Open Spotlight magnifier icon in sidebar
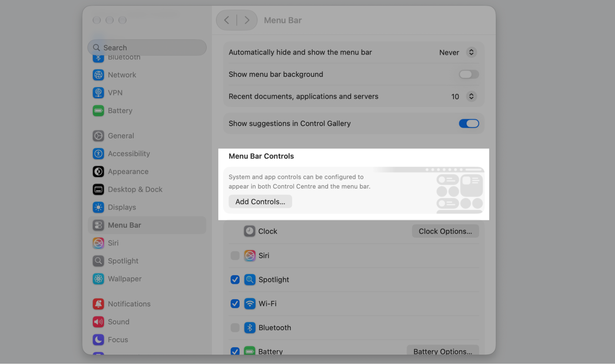Image resolution: width=615 pixels, height=364 pixels. point(98,261)
